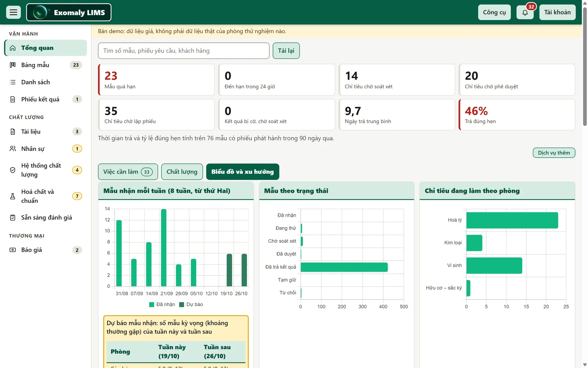Click the shield icon beside Hệ thống chất lượng
Viewport: 588px width, 368px height.
point(13,170)
